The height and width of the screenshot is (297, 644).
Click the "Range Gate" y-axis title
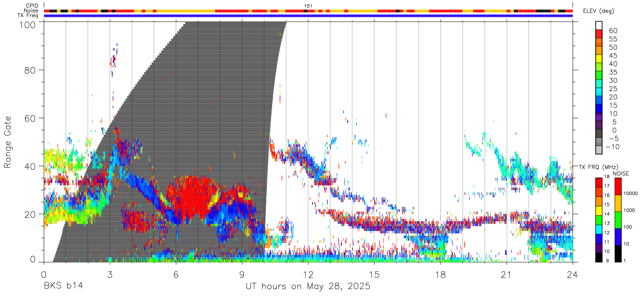coord(8,141)
